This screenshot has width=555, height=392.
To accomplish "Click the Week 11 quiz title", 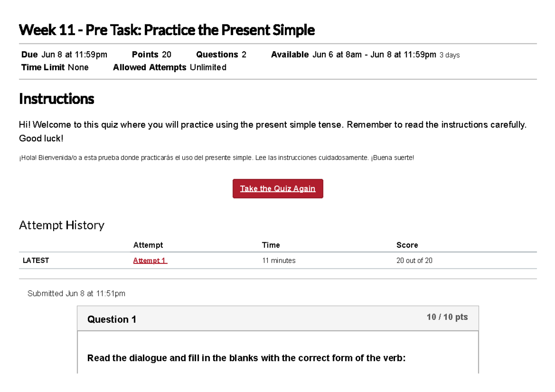I will pyautogui.click(x=166, y=30).
